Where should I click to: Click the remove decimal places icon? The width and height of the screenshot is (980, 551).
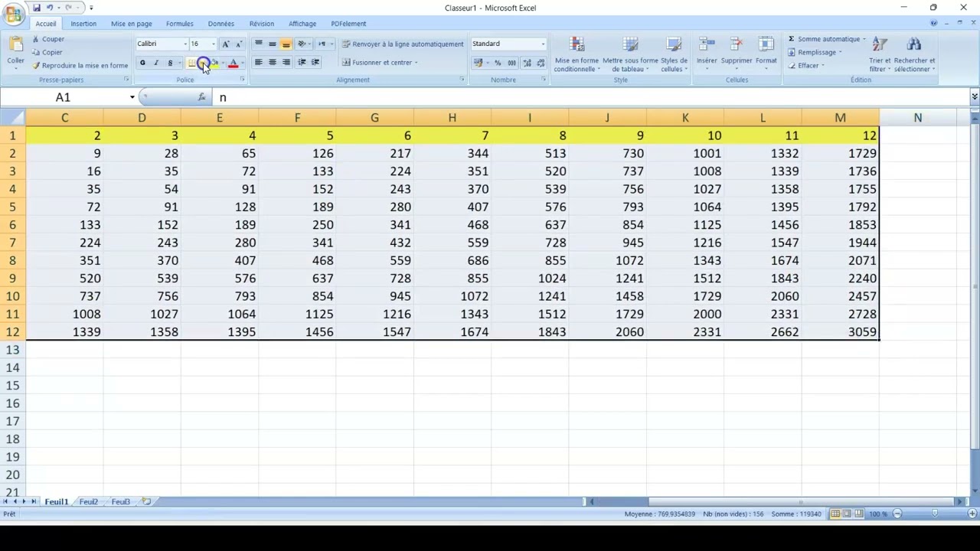541,63
